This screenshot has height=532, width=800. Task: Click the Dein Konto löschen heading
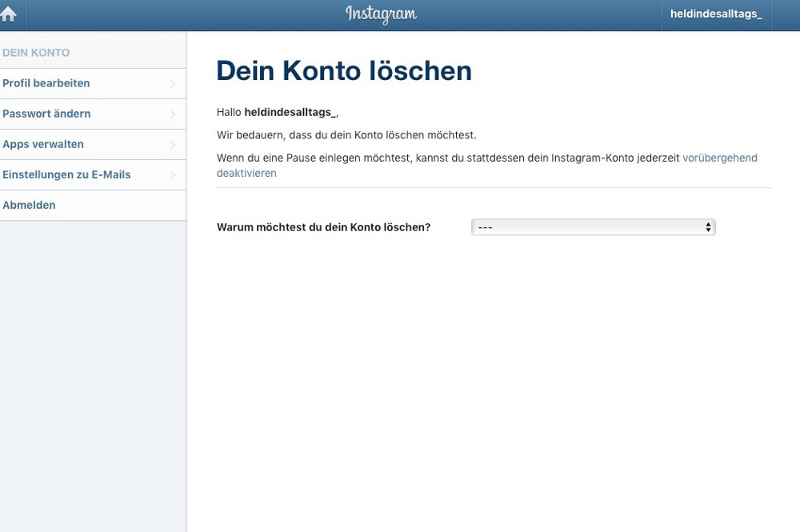344,71
